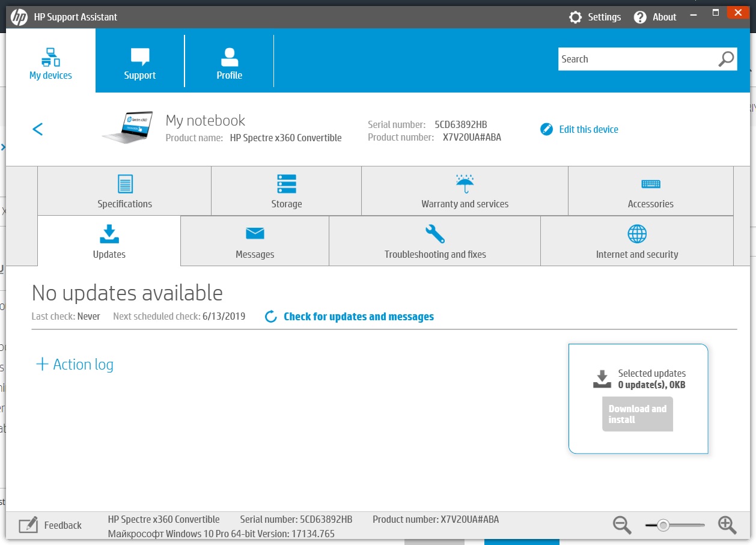Click the HP logo in title bar
Image resolution: width=756 pixels, height=545 pixels.
tap(19, 17)
